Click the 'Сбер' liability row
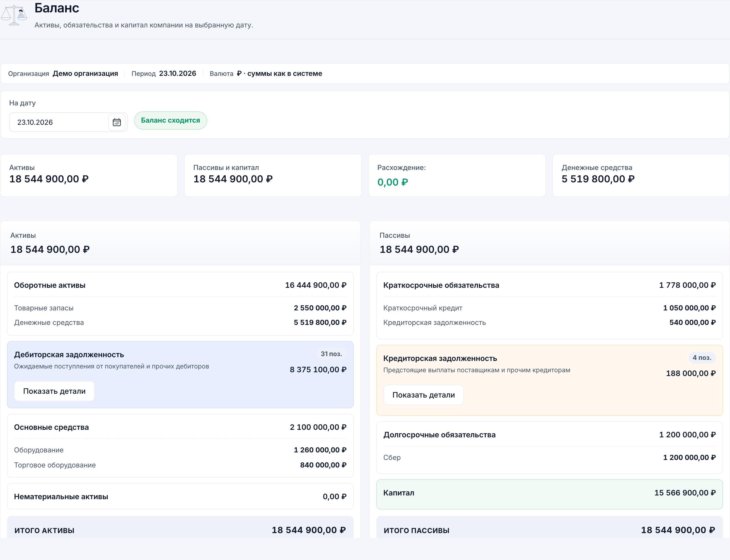 tap(549, 458)
